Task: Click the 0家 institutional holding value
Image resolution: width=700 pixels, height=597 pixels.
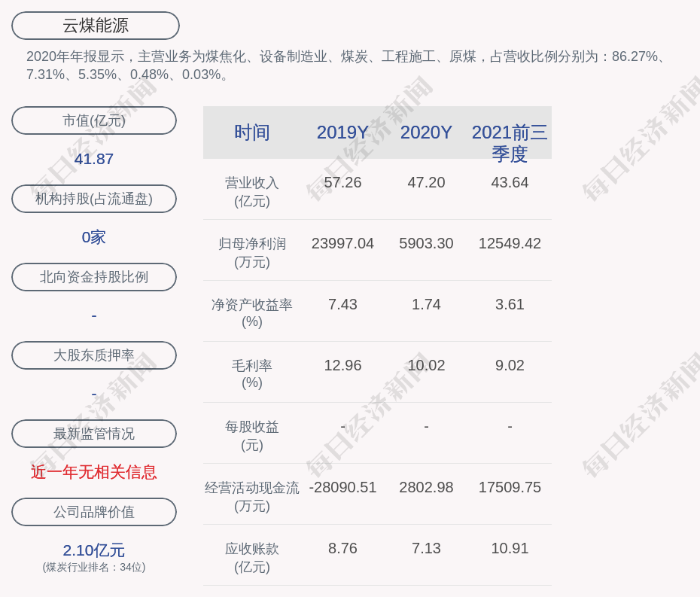Action: 94,237
